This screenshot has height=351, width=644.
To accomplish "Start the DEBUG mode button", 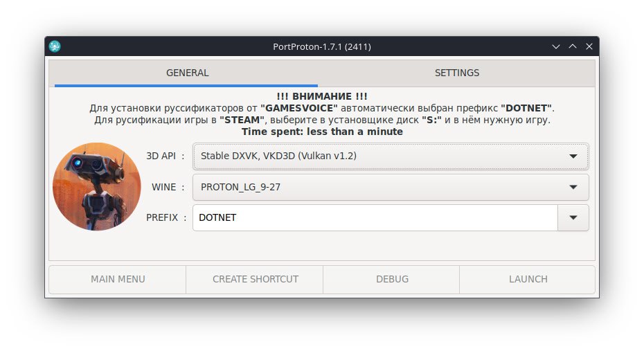I will 392,279.
